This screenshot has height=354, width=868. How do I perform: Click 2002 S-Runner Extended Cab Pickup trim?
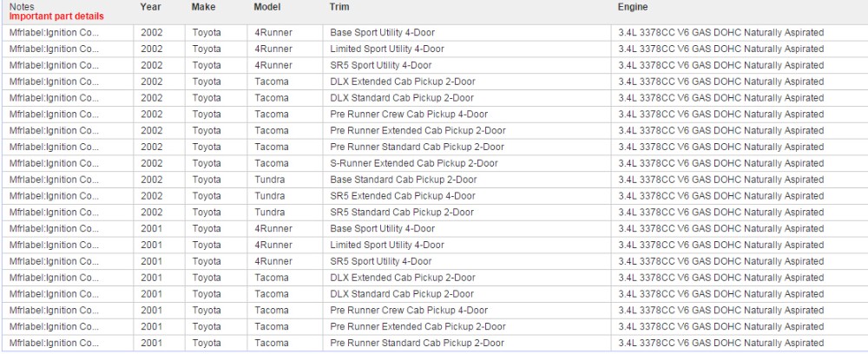pyautogui.click(x=414, y=163)
